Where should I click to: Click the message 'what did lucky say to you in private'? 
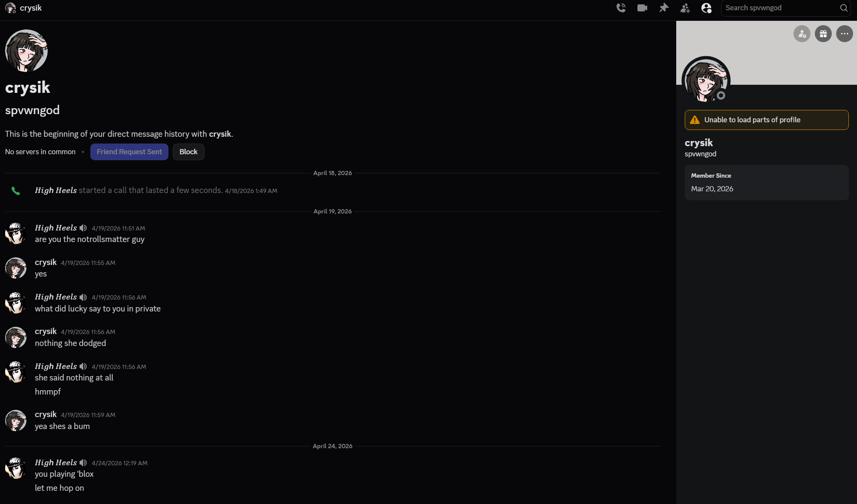tap(98, 309)
